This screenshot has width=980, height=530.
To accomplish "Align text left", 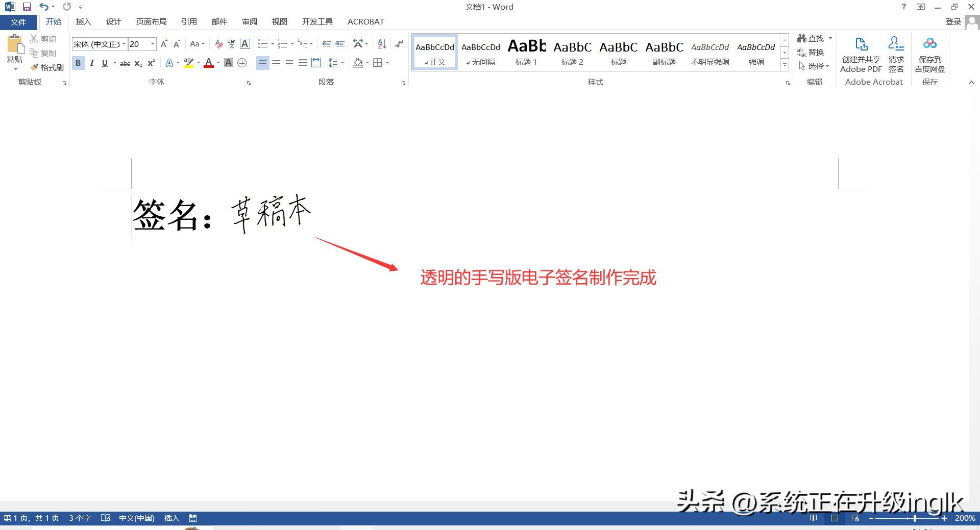I will (x=262, y=63).
